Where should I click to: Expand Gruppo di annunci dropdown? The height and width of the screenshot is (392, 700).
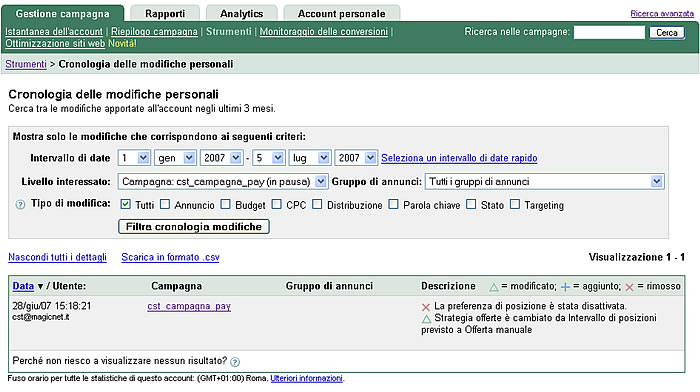point(545,181)
